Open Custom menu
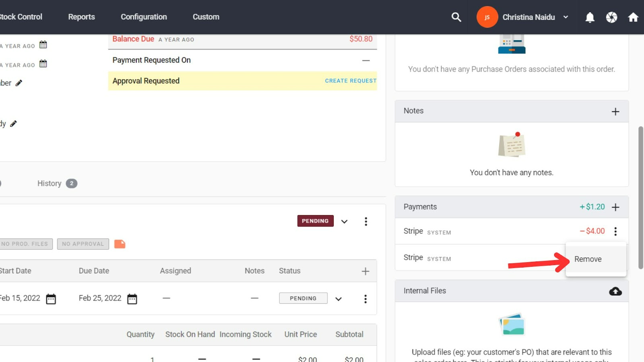 coord(206,17)
